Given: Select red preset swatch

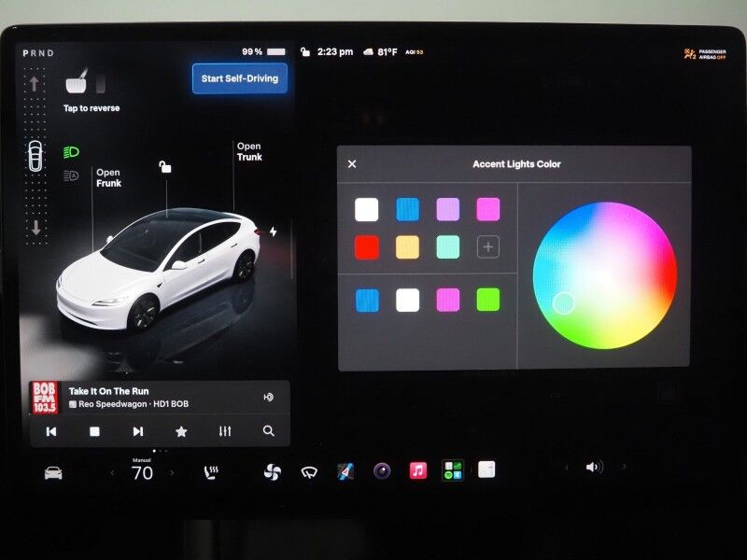Looking at the screenshot, I should tap(367, 247).
